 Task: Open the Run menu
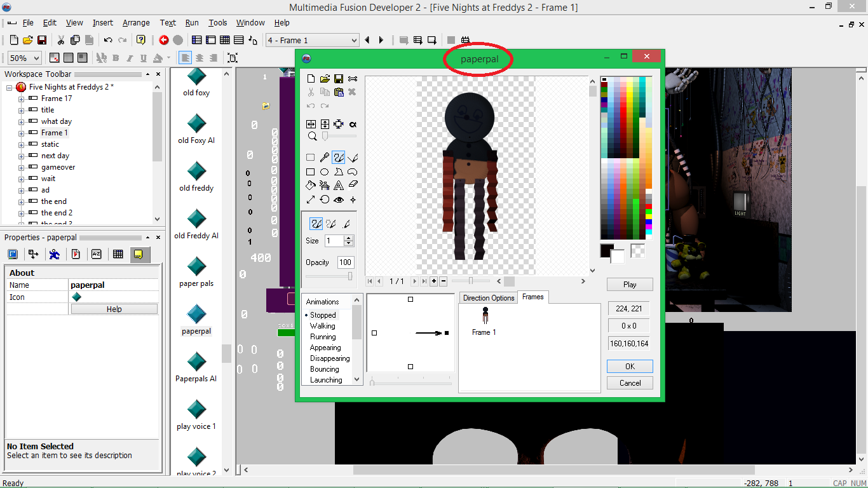(192, 23)
